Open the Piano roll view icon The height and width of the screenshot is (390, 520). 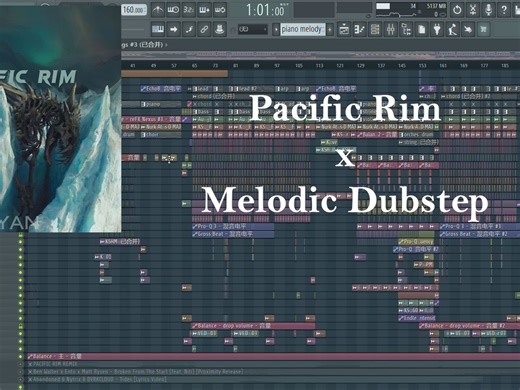pyautogui.click(x=359, y=30)
